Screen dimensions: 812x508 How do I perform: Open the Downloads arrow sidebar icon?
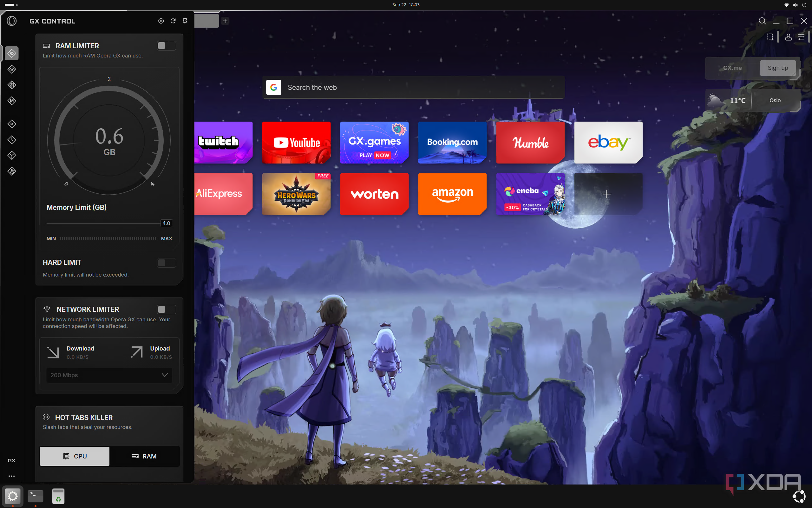pos(12,171)
